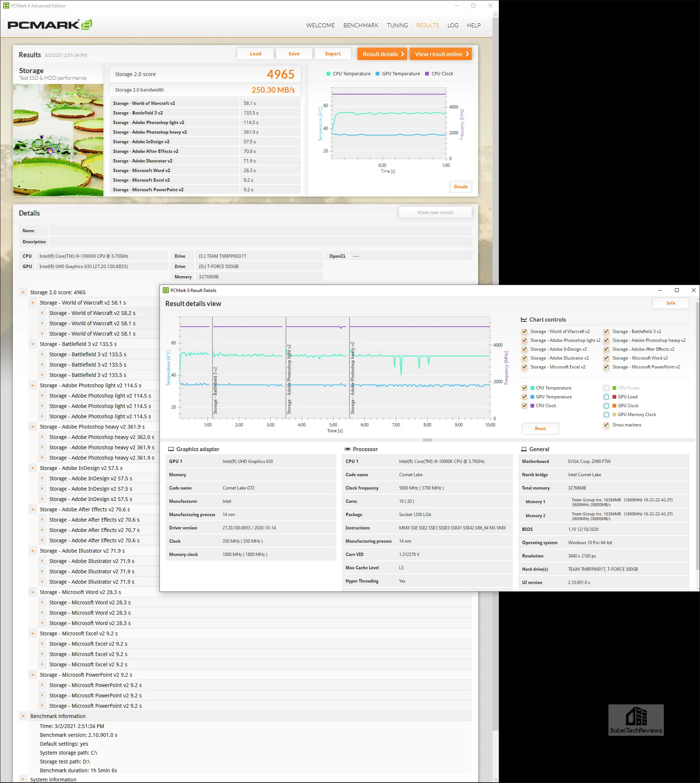This screenshot has height=783, width=700.
Task: Collapse Benchmark information section
Action: point(23,716)
